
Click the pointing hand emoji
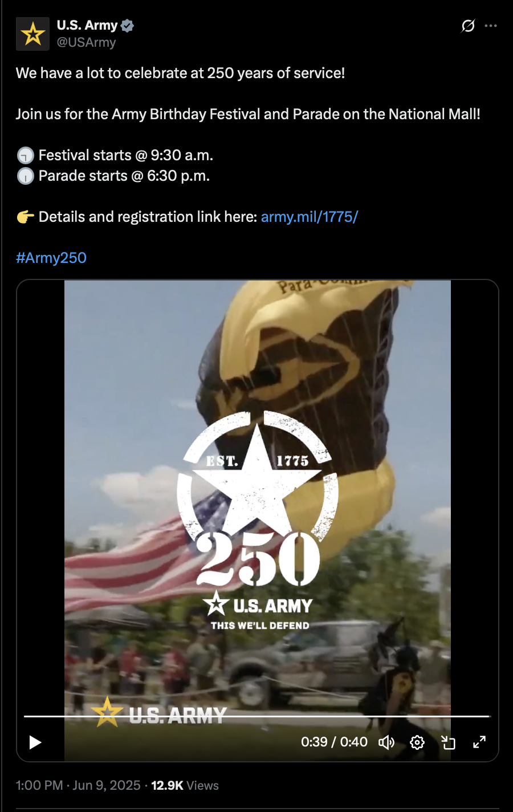pos(25,217)
